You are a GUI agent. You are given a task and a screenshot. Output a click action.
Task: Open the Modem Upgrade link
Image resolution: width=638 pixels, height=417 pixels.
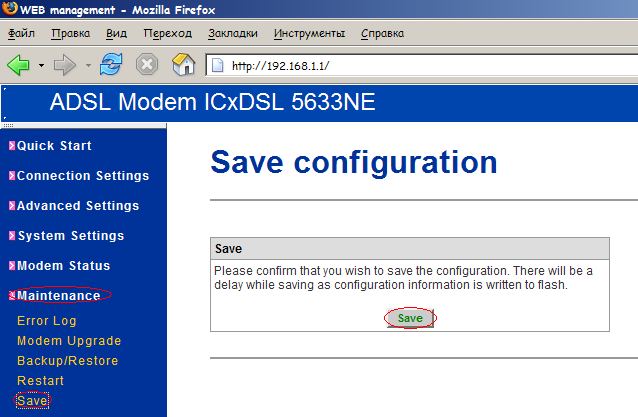point(69,341)
